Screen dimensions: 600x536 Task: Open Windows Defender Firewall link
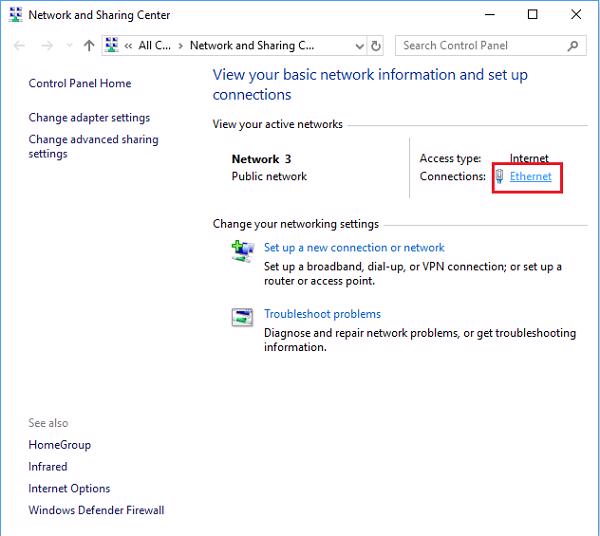(x=96, y=511)
